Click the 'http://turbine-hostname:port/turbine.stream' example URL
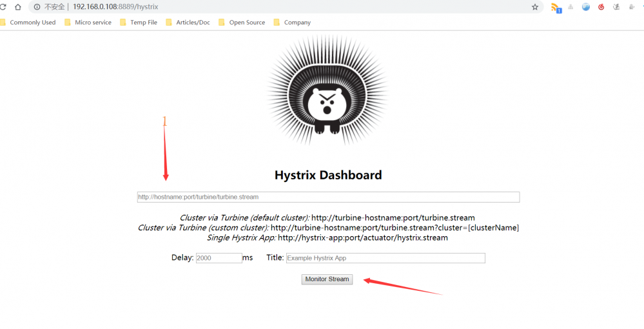 coord(393,218)
